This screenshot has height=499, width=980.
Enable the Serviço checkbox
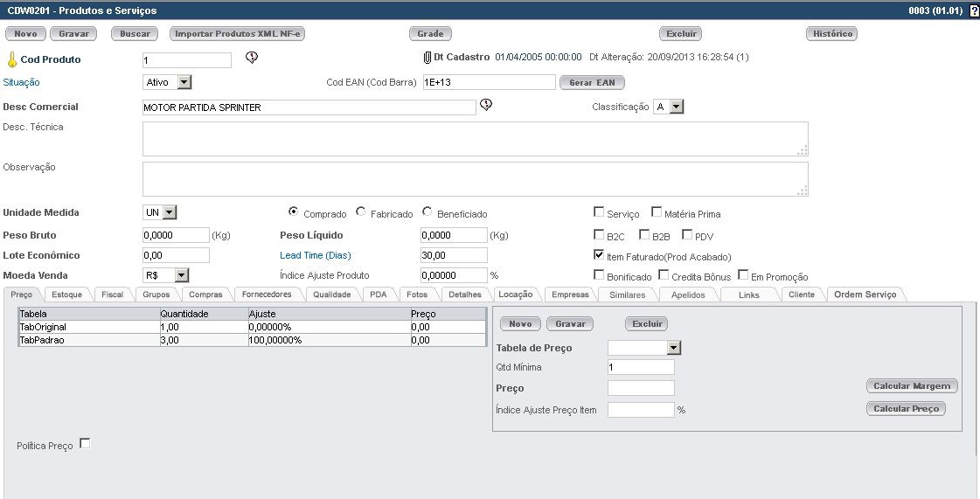pyautogui.click(x=599, y=211)
